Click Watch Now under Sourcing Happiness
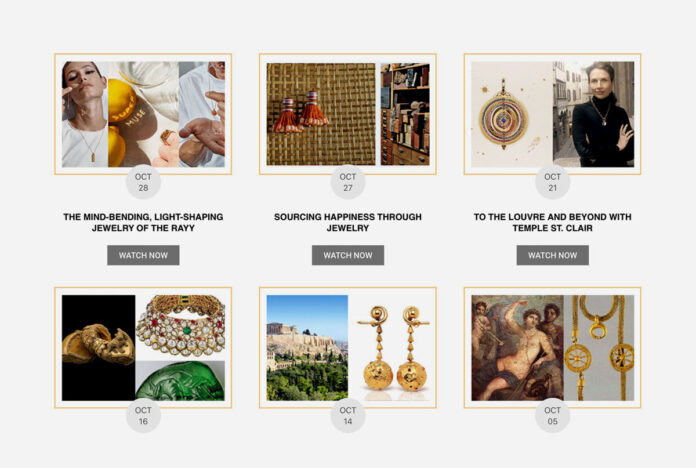Screen dimensions: 696x468 348,255
